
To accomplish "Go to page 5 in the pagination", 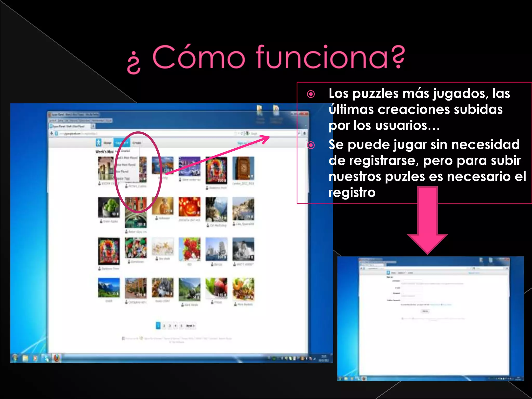I will pyautogui.click(x=181, y=326).
